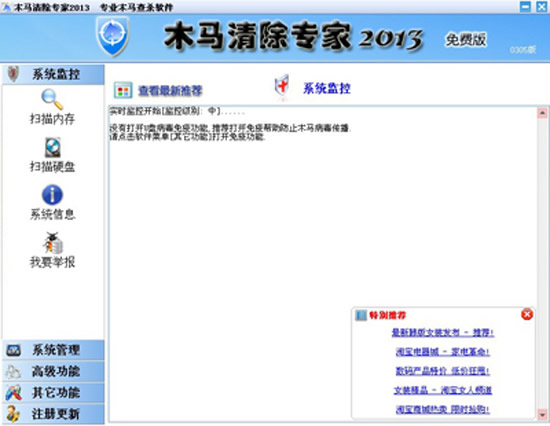Open the 数码产品特价 低价狂甩! link
This screenshot has width=550, height=426.
tap(443, 371)
